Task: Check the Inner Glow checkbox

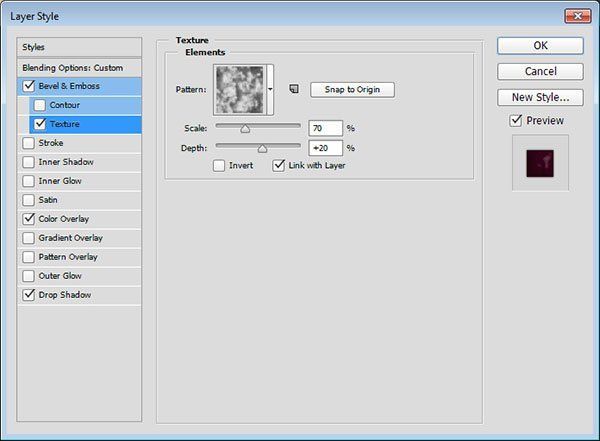Action: [x=28, y=181]
